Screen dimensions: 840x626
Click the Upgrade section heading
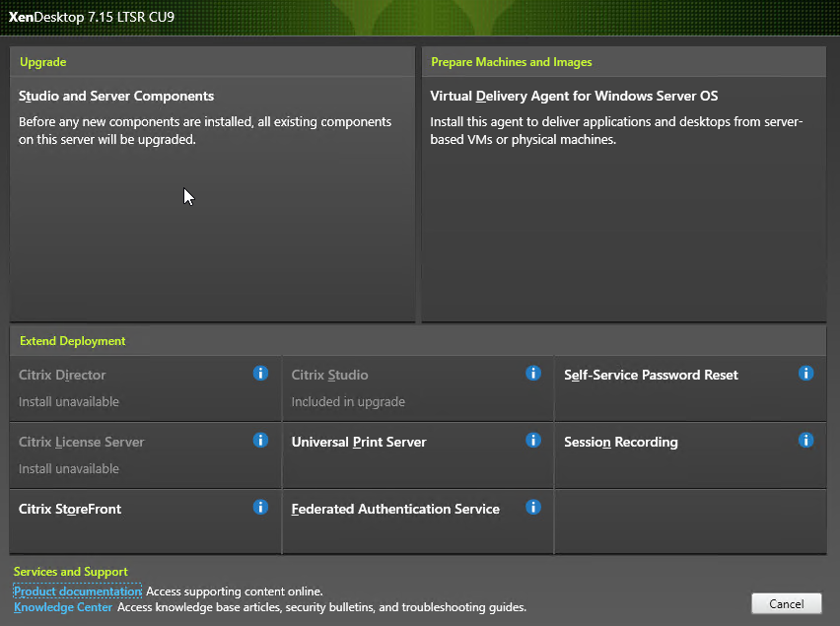[42, 62]
